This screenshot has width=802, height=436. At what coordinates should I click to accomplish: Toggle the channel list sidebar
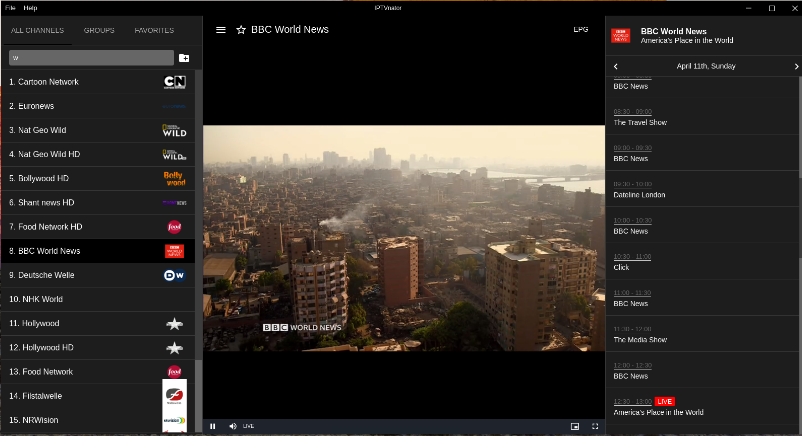click(221, 30)
